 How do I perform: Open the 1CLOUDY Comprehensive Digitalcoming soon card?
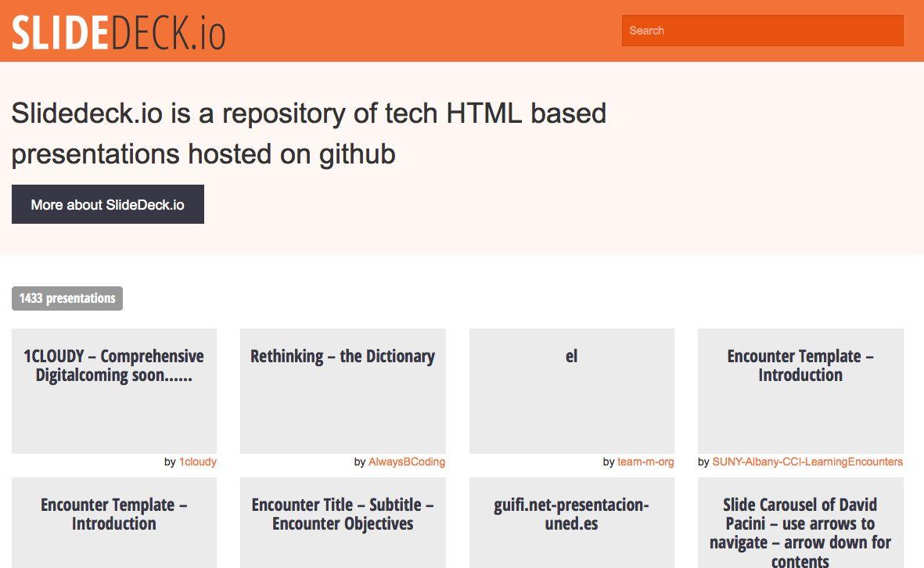pyautogui.click(x=114, y=391)
